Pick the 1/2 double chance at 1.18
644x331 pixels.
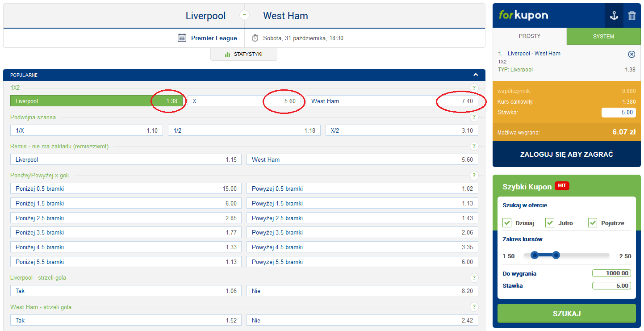(244, 130)
